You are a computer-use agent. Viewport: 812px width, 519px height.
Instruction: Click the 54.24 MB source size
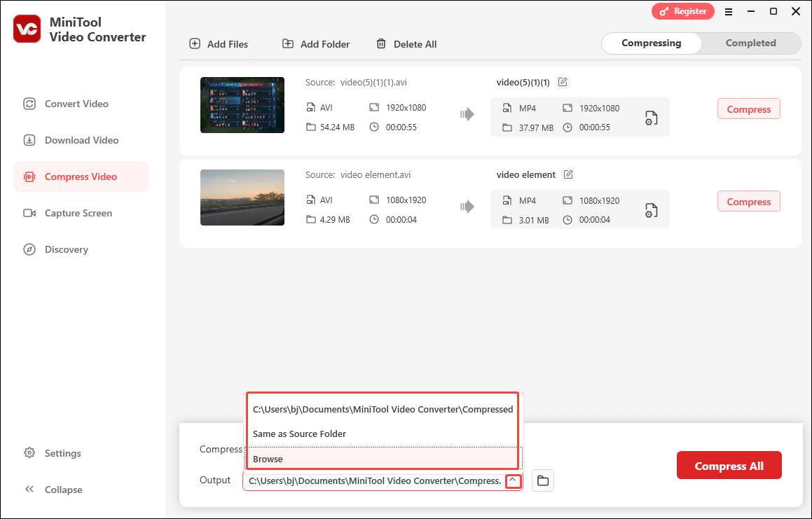tap(337, 127)
